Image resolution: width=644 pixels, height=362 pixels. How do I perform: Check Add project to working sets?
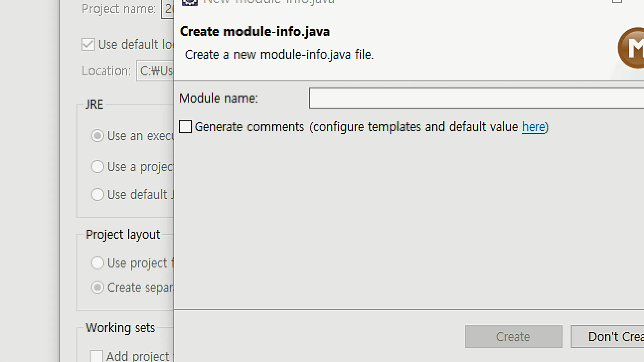pyautogui.click(x=96, y=356)
